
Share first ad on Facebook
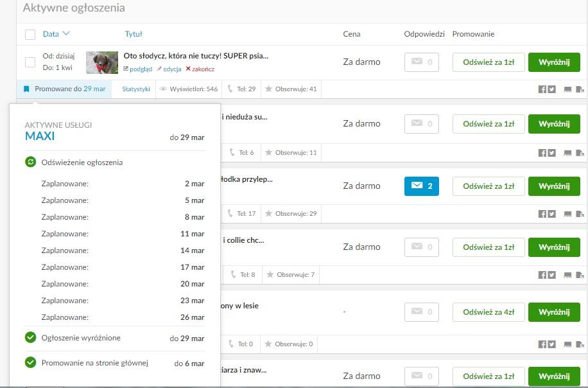pyautogui.click(x=542, y=89)
